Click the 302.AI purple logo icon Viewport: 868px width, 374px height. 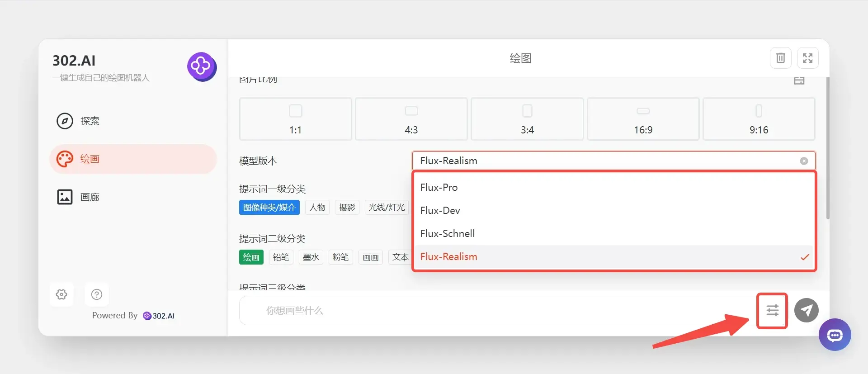point(202,67)
